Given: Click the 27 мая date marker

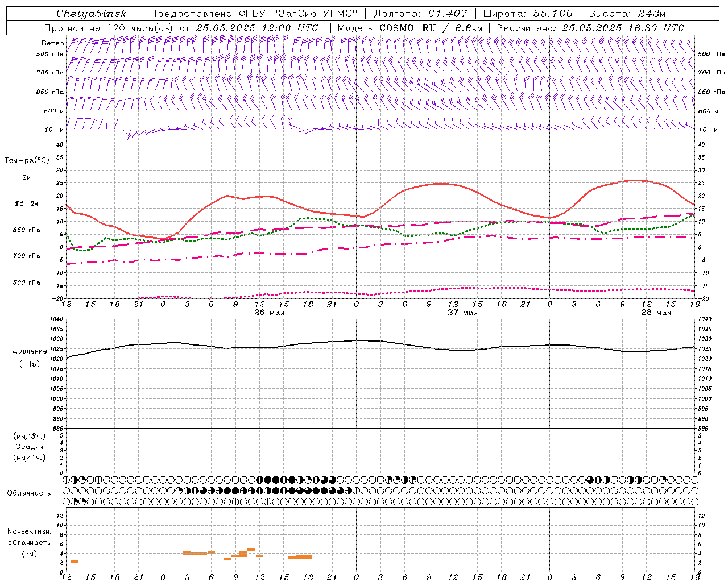Looking at the screenshot, I should [462, 313].
